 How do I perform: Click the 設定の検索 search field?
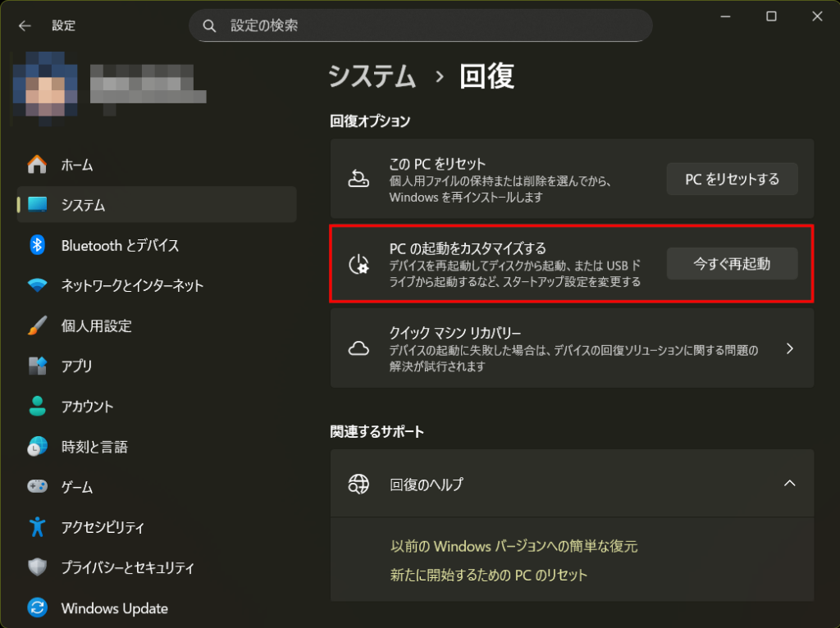pyautogui.click(x=421, y=25)
